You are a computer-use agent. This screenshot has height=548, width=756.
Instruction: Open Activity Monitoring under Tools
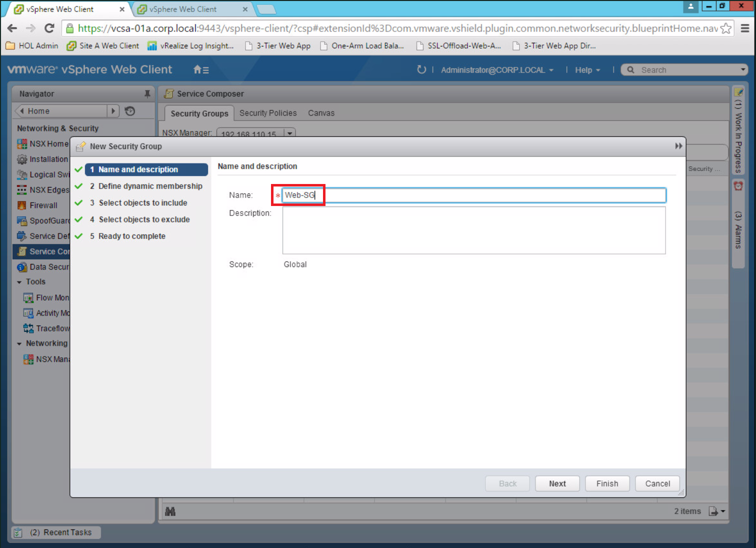click(x=46, y=313)
